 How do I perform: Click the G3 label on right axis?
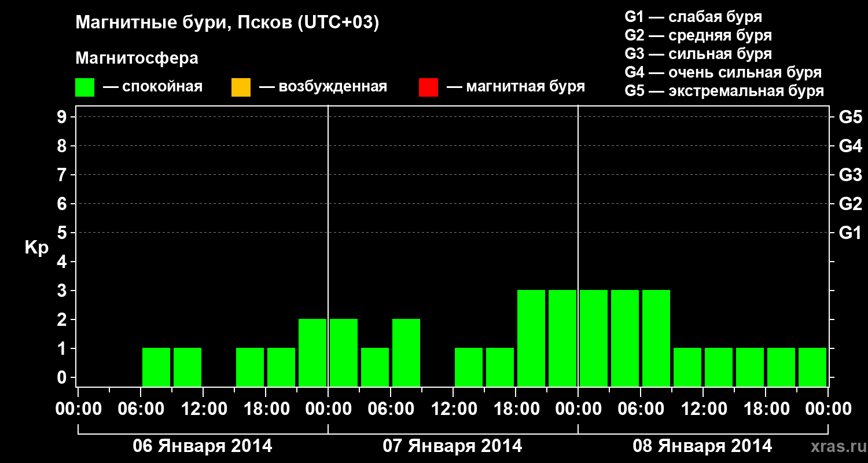[x=850, y=175]
